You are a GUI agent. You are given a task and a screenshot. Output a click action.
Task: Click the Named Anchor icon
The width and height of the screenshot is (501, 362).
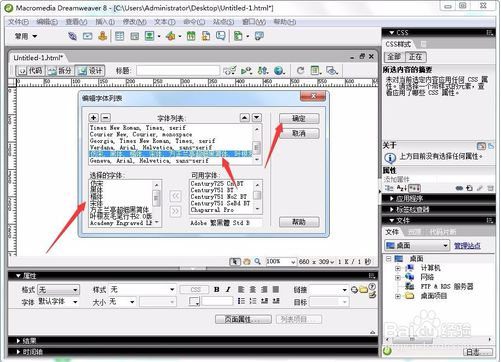(102, 36)
